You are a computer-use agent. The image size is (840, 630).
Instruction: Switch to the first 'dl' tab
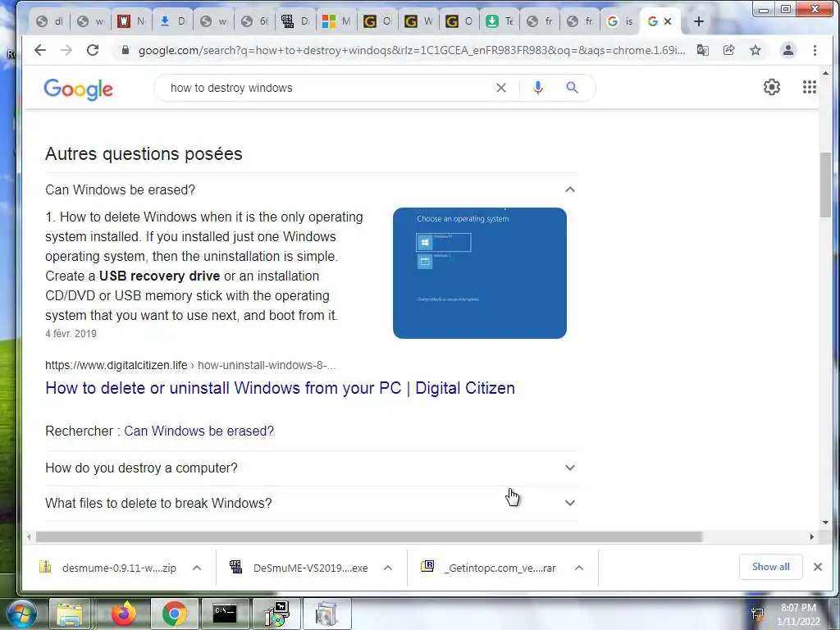coord(50,21)
